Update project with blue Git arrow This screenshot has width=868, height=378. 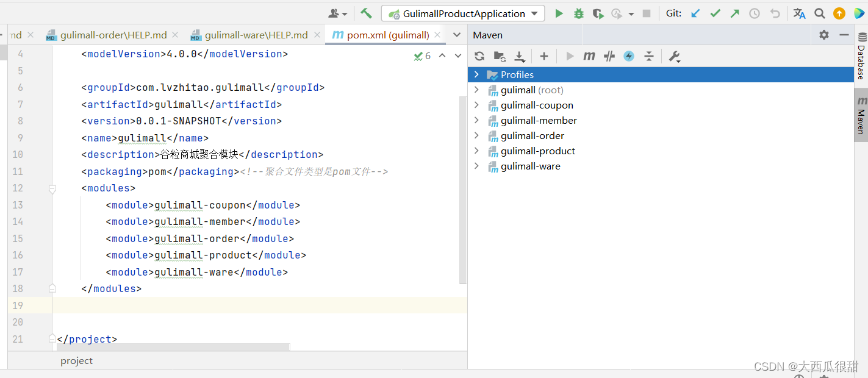[x=695, y=13]
